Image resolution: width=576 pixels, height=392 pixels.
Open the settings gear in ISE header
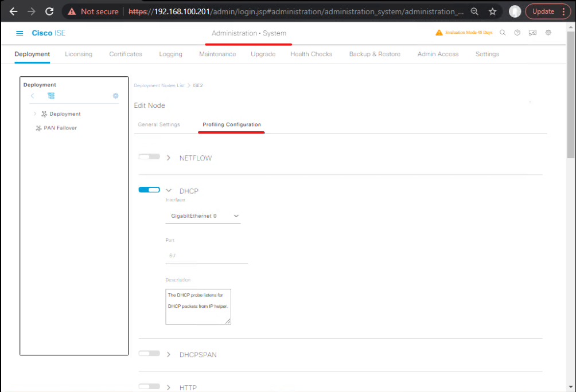[548, 33]
